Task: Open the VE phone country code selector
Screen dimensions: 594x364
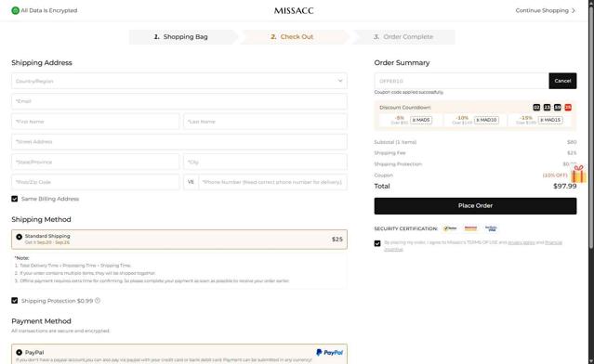Action: [191, 182]
